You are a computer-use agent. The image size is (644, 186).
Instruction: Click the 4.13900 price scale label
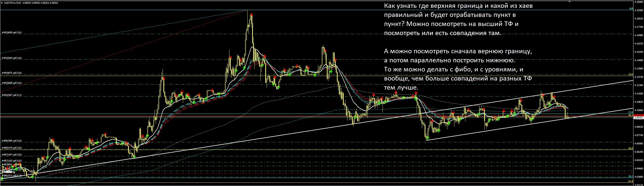tap(638, 68)
